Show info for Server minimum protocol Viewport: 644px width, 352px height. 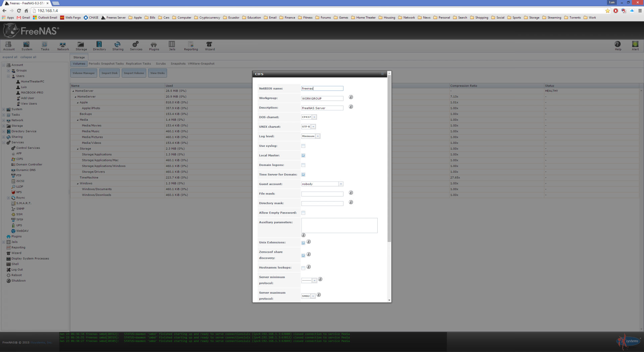point(320,279)
